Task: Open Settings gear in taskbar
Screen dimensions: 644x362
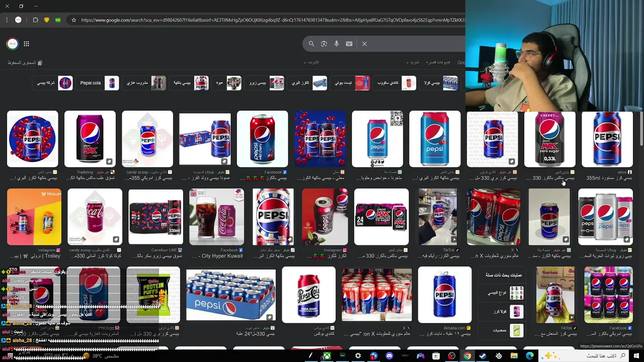Action: click(x=358, y=356)
